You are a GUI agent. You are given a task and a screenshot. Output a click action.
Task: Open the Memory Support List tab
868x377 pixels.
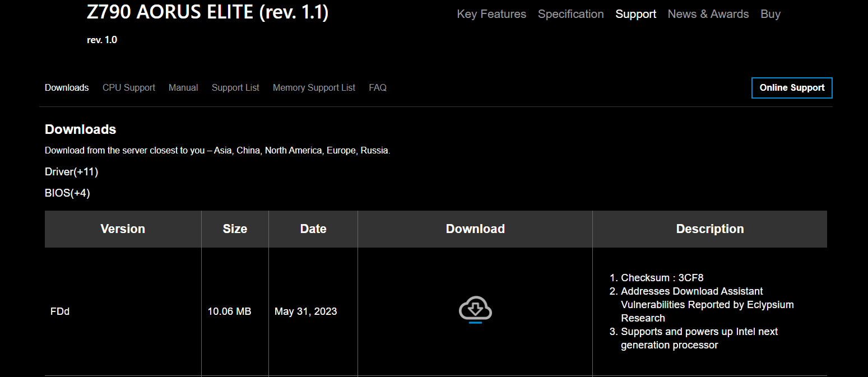[x=314, y=88]
